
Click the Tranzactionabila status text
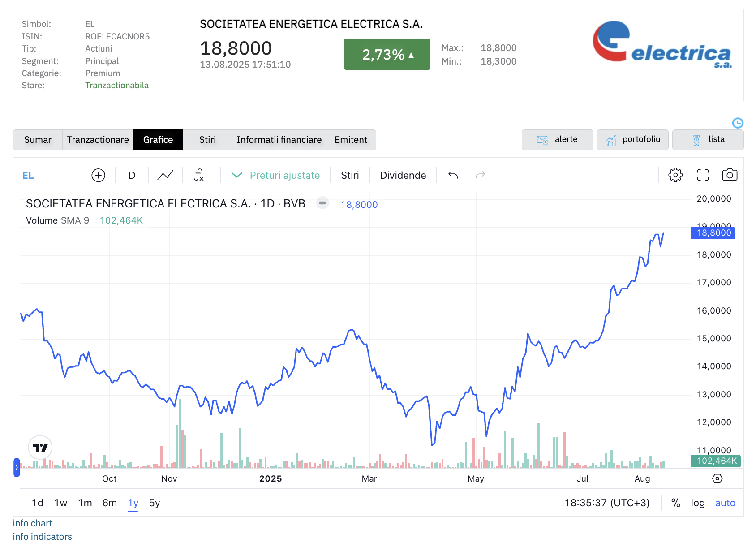tap(117, 85)
